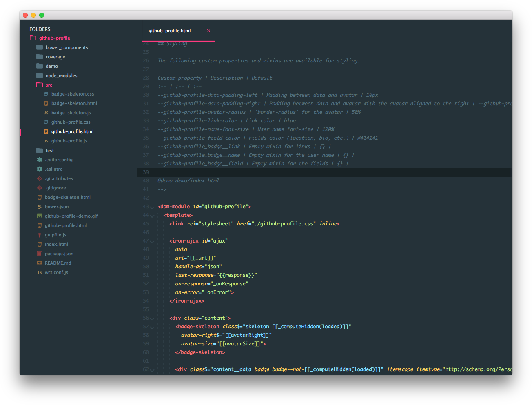The height and width of the screenshot is (405, 532).
Task: Click the coverage folder icon
Action: pos(40,57)
